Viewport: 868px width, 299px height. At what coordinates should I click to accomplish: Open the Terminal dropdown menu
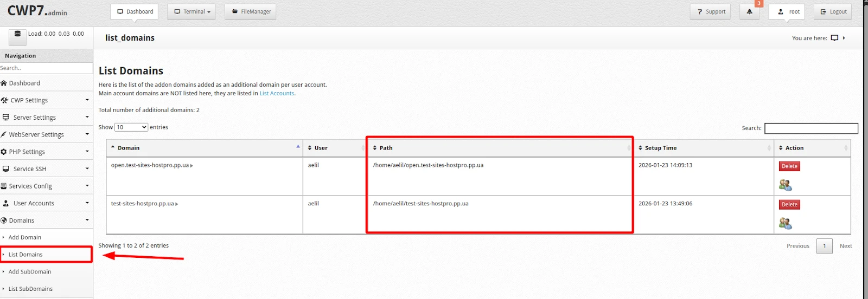click(x=192, y=12)
